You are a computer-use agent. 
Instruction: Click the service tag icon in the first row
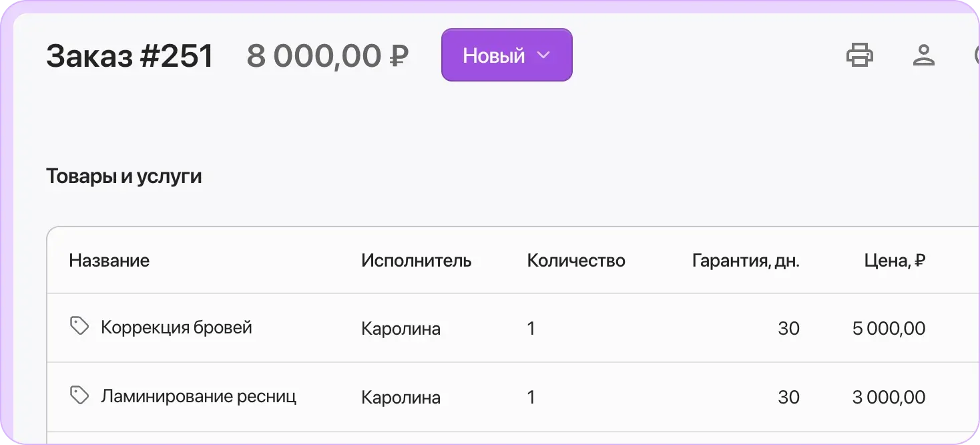[x=79, y=326]
